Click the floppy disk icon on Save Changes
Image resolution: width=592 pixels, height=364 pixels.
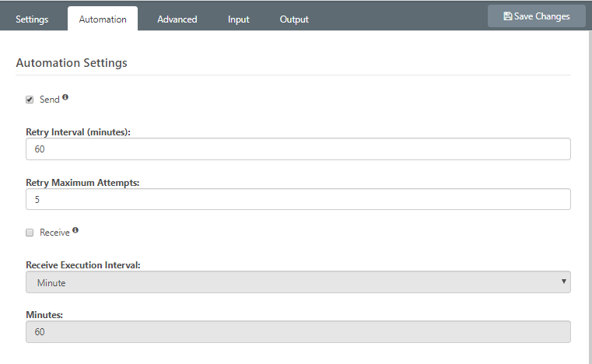click(508, 16)
